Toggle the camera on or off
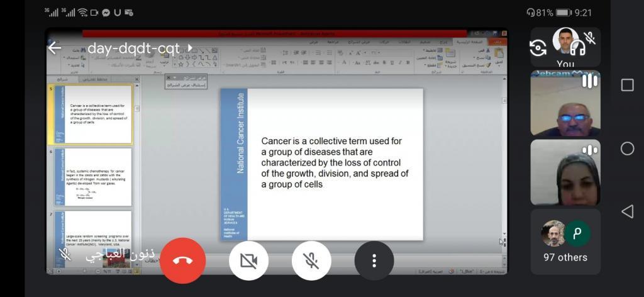The height and width of the screenshot is (297, 644). 248,261
